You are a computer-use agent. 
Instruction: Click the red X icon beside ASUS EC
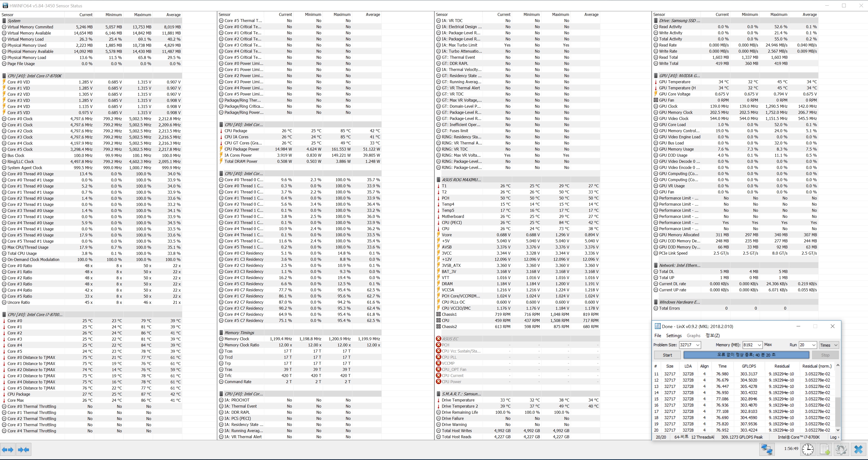(x=438, y=339)
